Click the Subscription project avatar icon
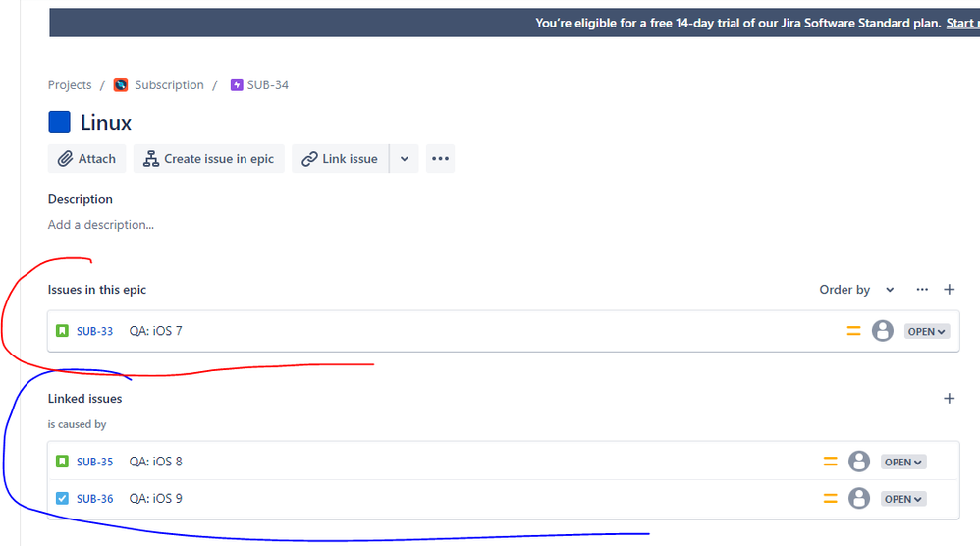Viewport: 980px width, 546px height. (121, 85)
